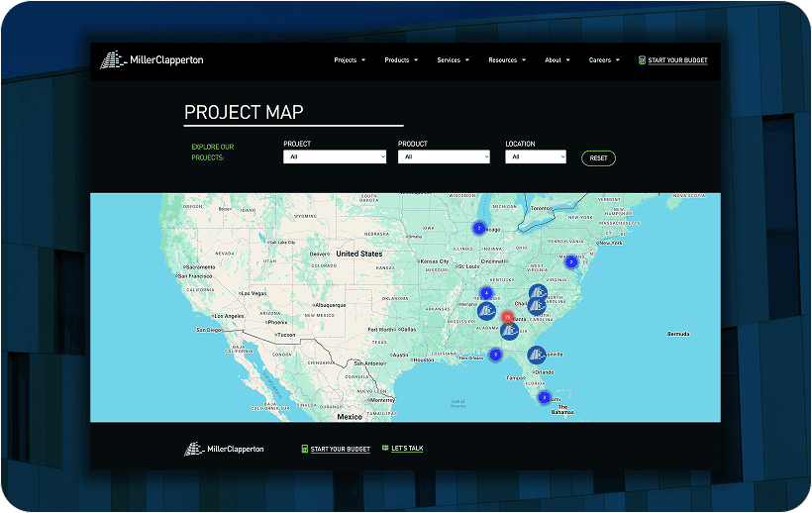812x513 pixels.
Task: Click the Albuquerque city label
Action: (330, 305)
